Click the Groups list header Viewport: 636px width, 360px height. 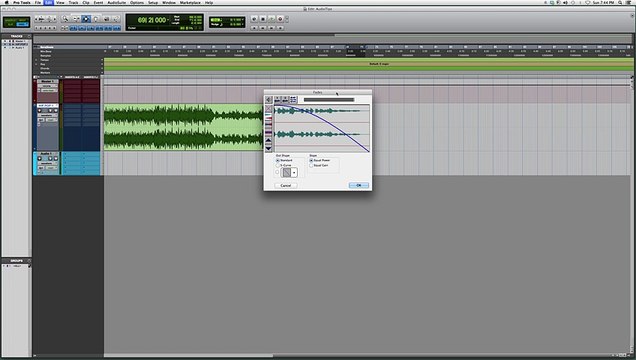point(16,261)
